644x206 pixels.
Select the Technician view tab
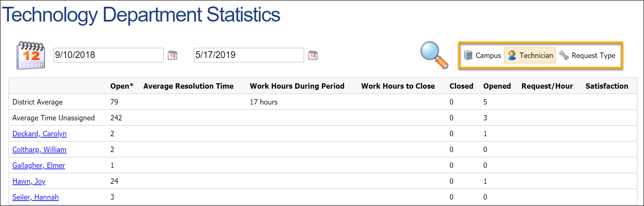[530, 55]
